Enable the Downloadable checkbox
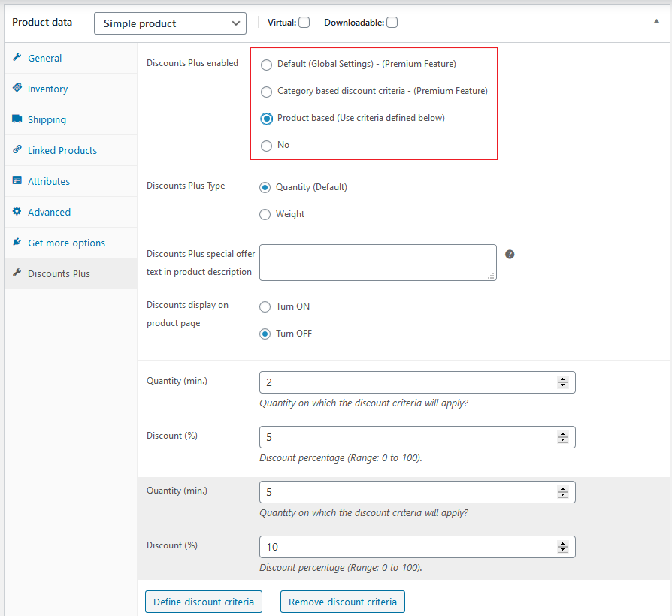 (392, 23)
